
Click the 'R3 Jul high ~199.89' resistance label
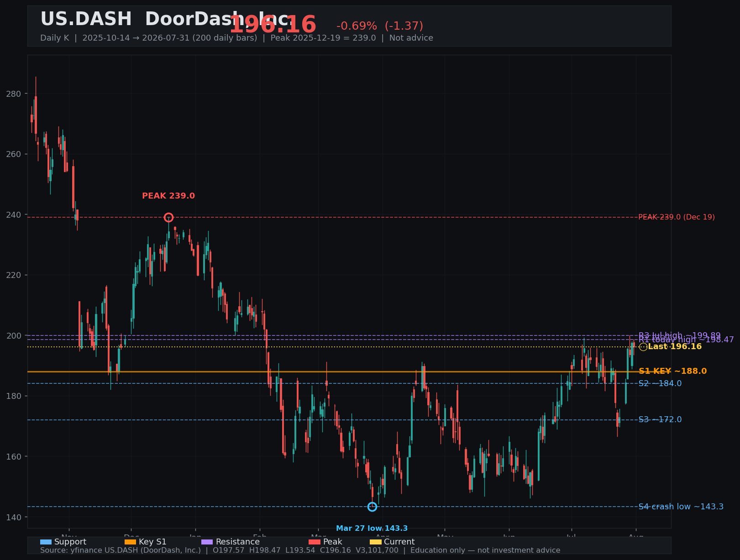pyautogui.click(x=680, y=335)
